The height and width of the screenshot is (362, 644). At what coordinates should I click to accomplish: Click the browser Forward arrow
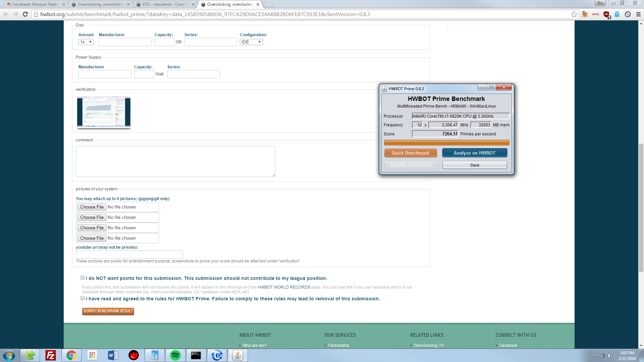point(15,14)
